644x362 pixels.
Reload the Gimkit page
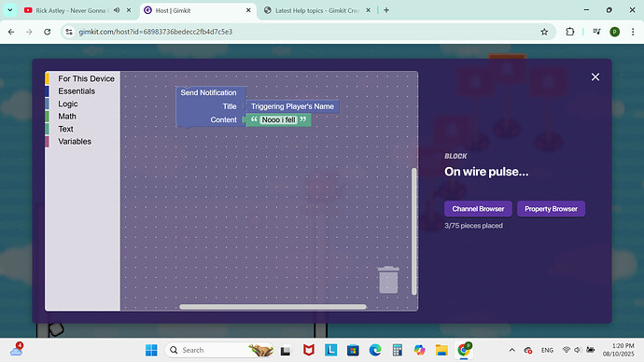48,32
